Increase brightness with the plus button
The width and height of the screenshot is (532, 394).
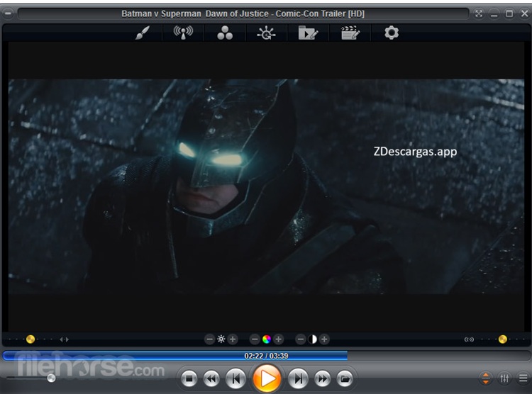233,339
